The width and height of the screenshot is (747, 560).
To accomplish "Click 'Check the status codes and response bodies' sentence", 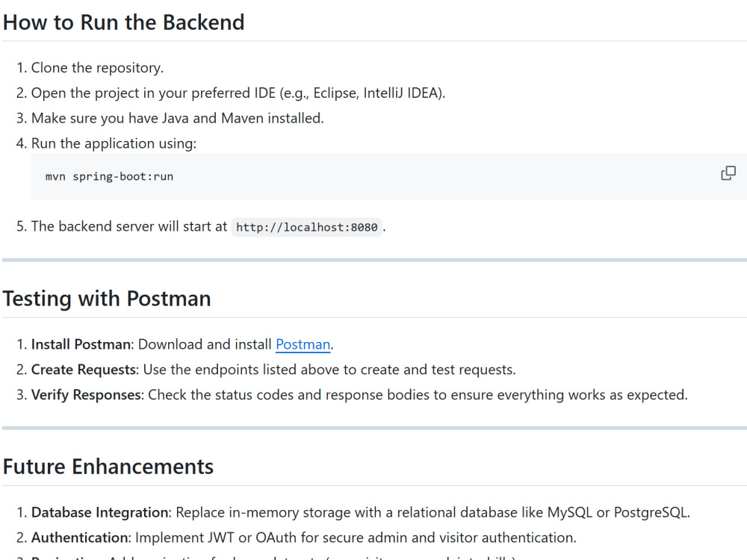I will coord(418,395).
